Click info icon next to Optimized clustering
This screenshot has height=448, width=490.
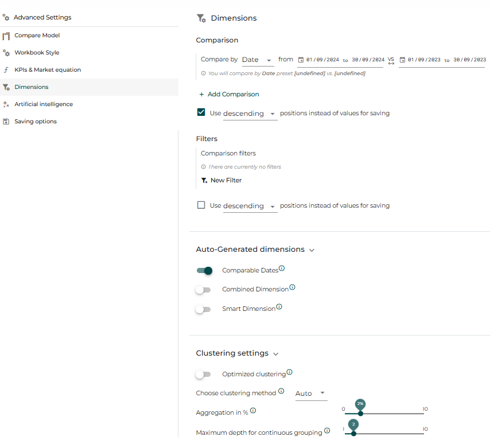click(x=289, y=372)
